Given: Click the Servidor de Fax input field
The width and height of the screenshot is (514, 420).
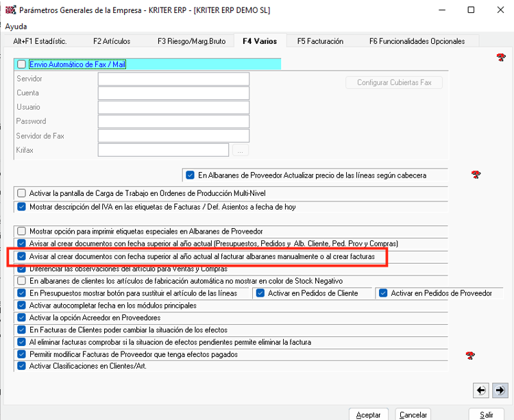Looking at the screenshot, I should click(x=173, y=136).
